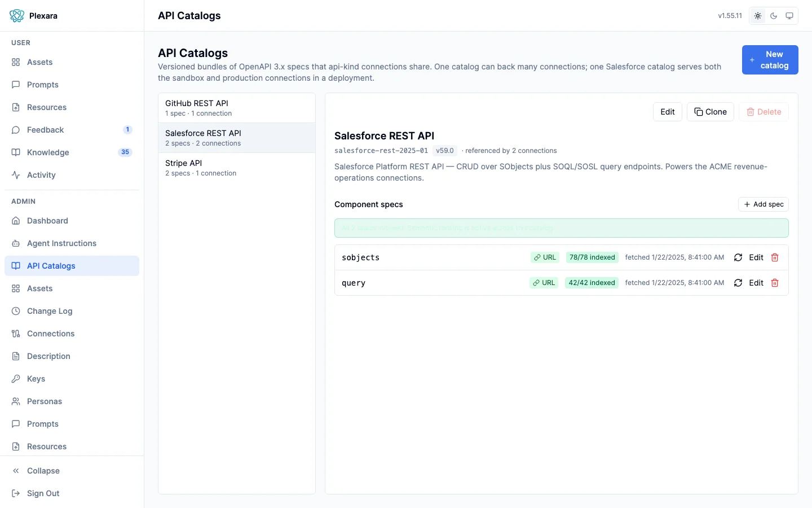The height and width of the screenshot is (508, 812).
Task: Edit the query spec
Action: coord(756,283)
